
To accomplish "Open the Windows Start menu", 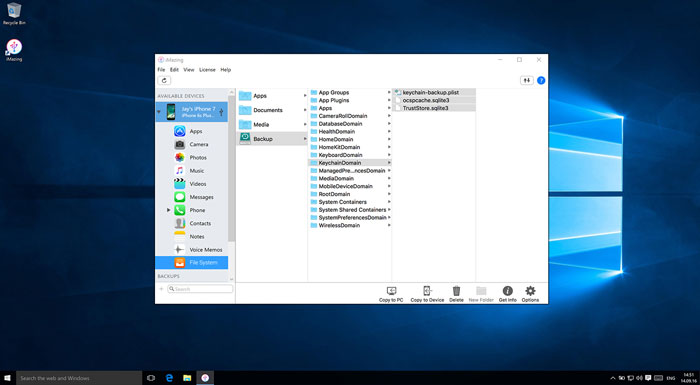I will [8, 378].
